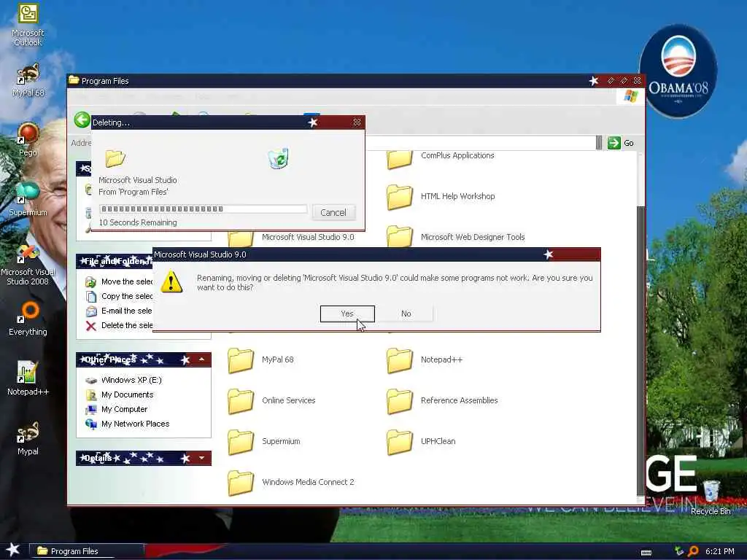Viewport: 747px width, 560px height.
Task: Open Notepad++ desktop shortcut
Action: click(28, 378)
